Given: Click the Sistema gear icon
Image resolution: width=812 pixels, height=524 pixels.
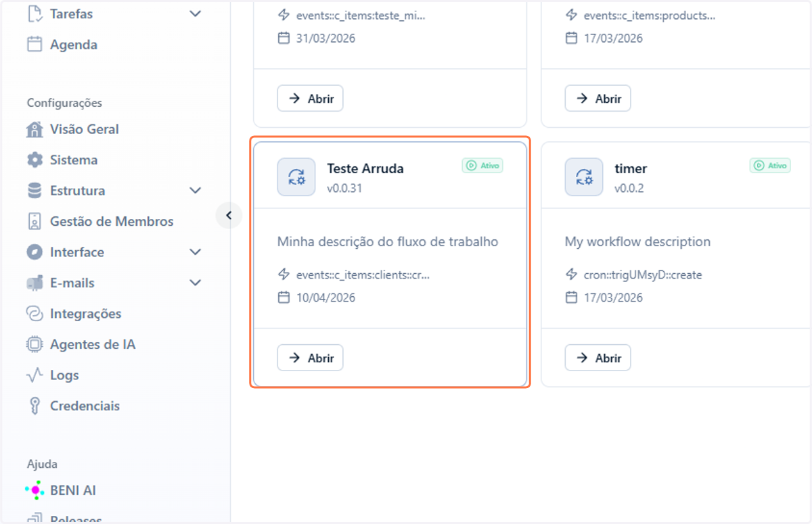Looking at the screenshot, I should (35, 160).
